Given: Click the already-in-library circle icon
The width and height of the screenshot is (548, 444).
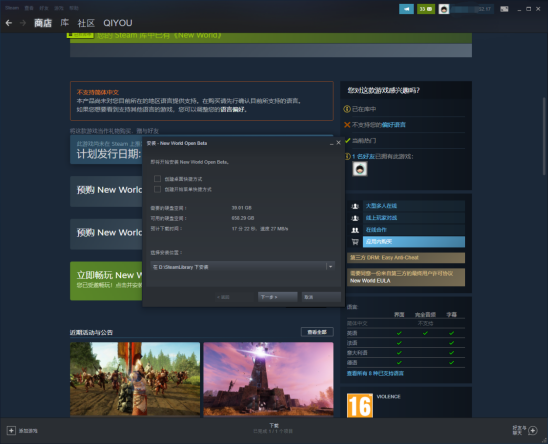Looking at the screenshot, I should point(347,109).
